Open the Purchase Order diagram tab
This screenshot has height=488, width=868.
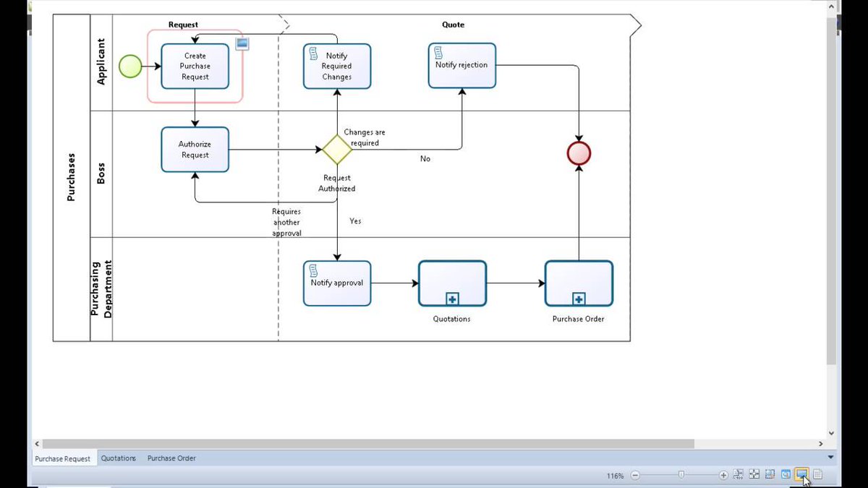(171, 458)
